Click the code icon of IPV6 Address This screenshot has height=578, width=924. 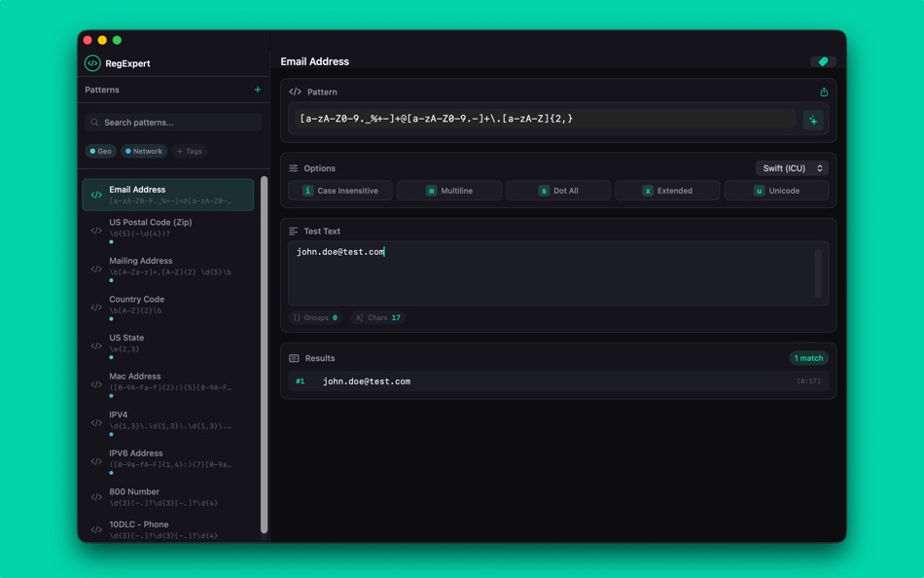click(x=96, y=461)
